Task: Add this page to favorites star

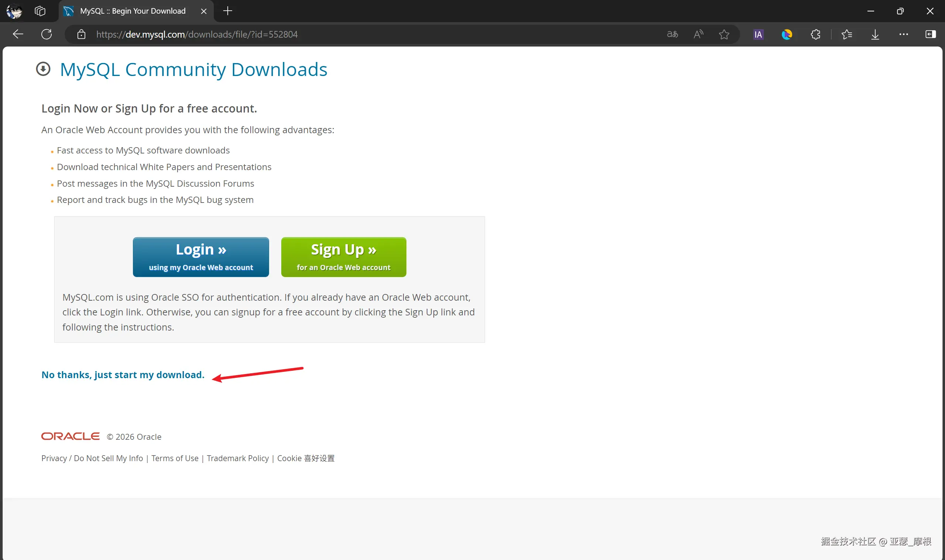Action: (x=724, y=34)
